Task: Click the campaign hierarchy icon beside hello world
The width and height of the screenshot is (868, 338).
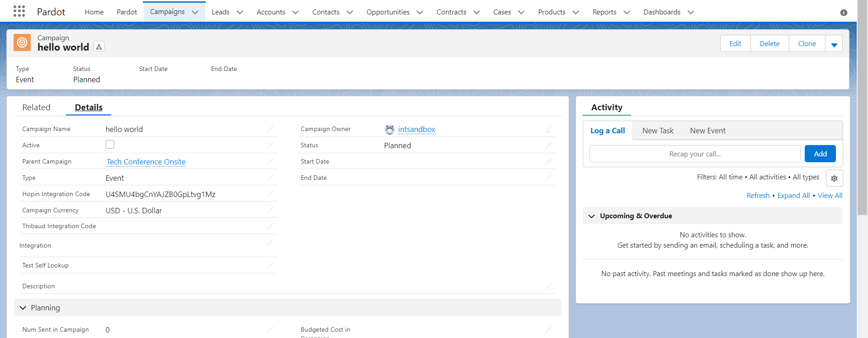Action: pyautogui.click(x=99, y=47)
